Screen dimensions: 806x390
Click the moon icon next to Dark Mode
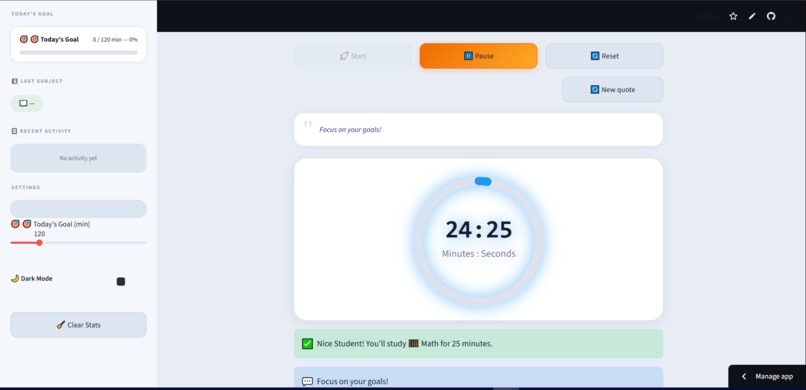(15, 278)
